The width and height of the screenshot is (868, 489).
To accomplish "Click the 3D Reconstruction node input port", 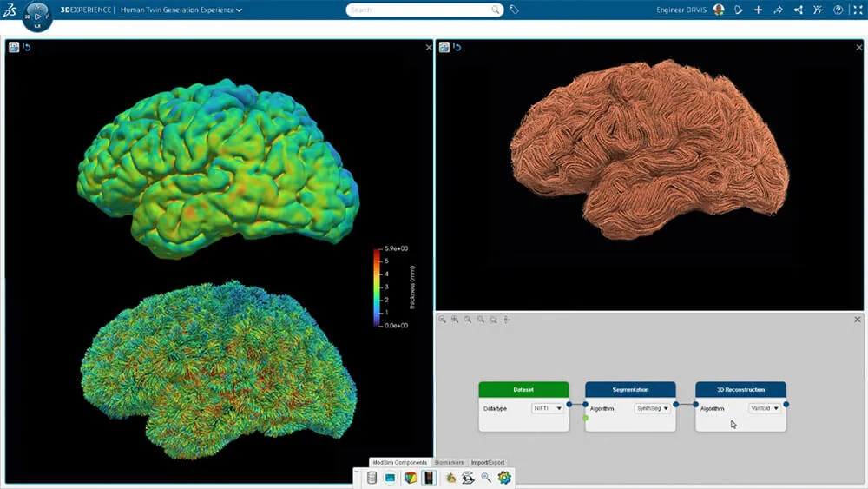I will [696, 404].
